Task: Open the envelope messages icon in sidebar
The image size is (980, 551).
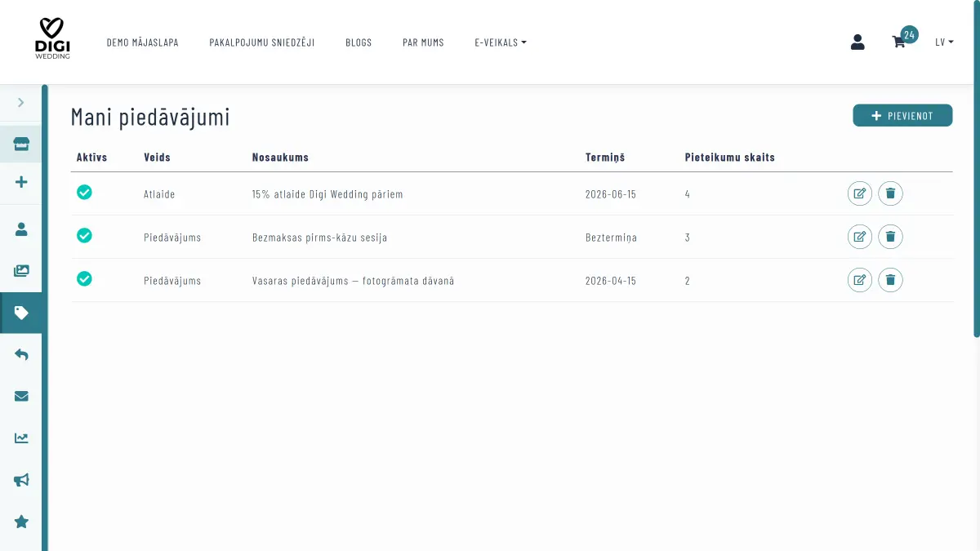Action: click(21, 396)
